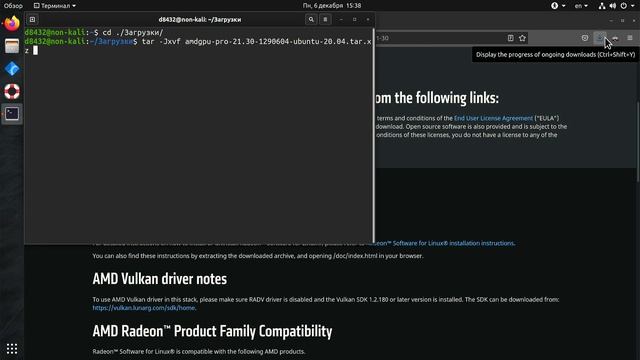Image resolution: width=640 pixels, height=360 pixels.
Task: Click the 'cd ./Загрузки/' command line
Action: click(x=133, y=32)
